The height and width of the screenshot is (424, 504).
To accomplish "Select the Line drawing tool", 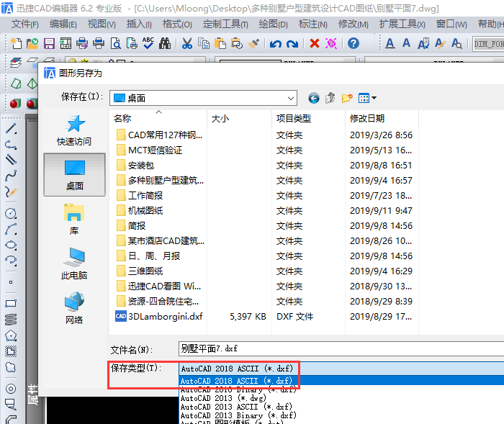I will click(11, 129).
